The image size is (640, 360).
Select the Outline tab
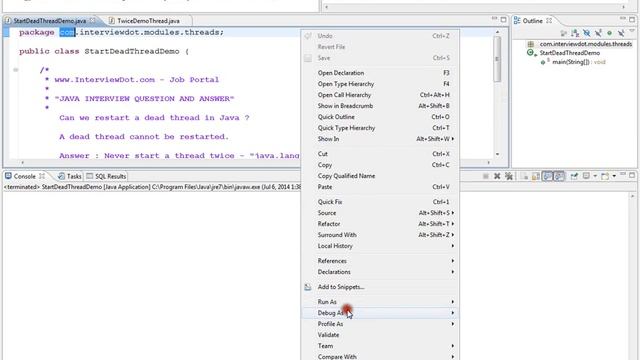[533, 20]
